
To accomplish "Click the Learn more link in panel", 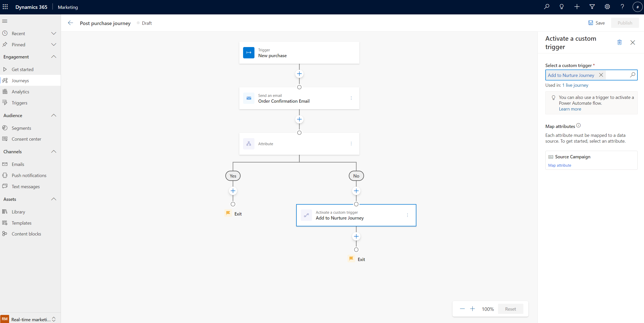I will pyautogui.click(x=569, y=108).
